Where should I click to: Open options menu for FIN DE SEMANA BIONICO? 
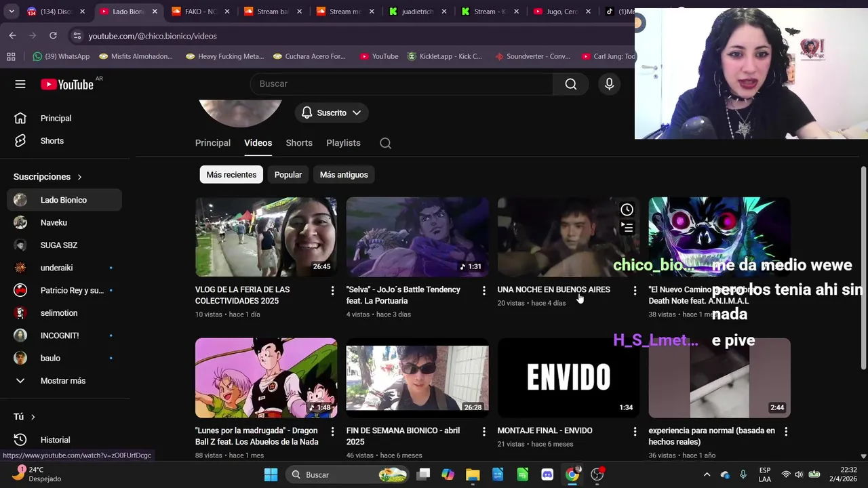click(x=484, y=431)
